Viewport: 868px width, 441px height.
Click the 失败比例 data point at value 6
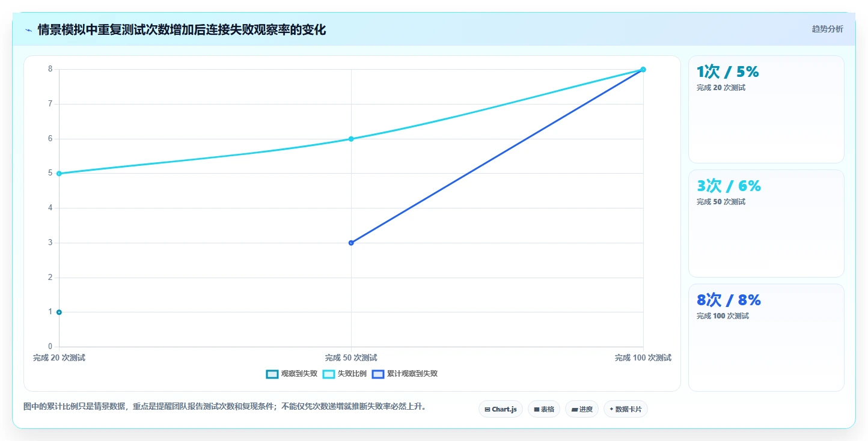pos(351,139)
